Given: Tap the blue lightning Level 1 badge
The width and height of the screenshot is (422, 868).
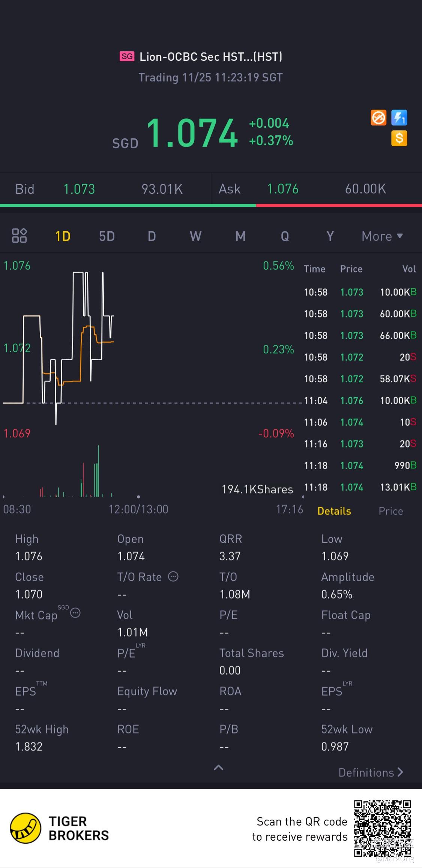Looking at the screenshot, I should pos(399,118).
